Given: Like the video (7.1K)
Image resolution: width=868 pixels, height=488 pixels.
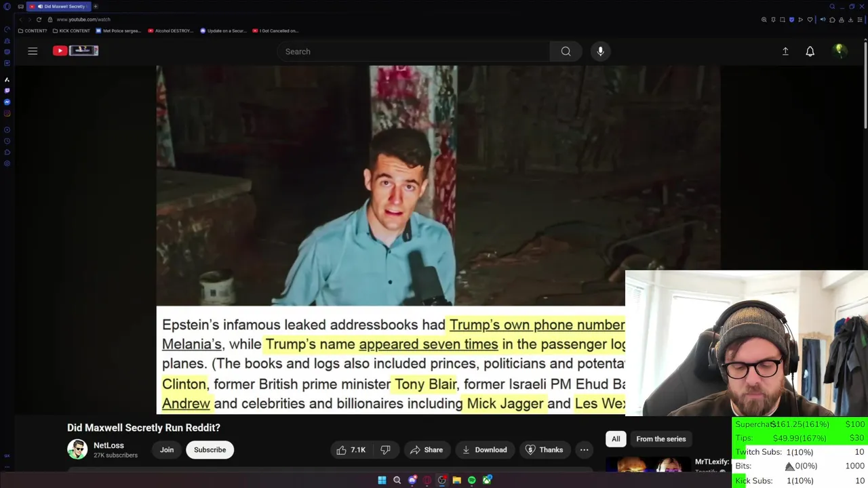Looking at the screenshot, I should [351, 450].
